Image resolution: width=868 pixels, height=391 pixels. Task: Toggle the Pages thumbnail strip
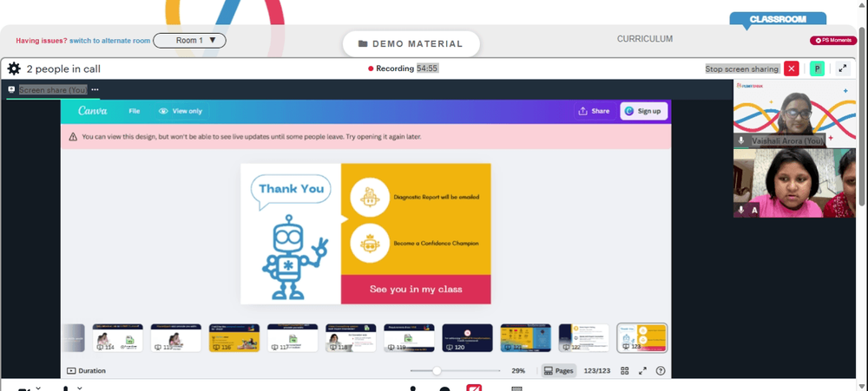[558, 370]
